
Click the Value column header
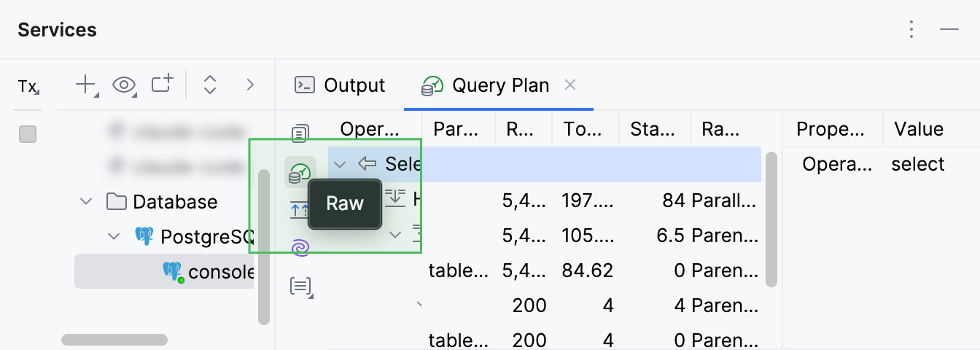[919, 130]
